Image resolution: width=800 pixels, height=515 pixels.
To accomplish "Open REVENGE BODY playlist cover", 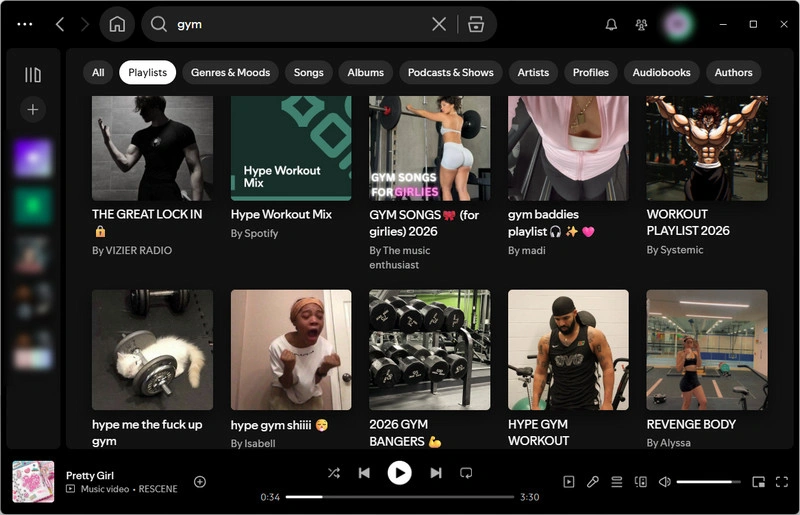I will tap(707, 350).
